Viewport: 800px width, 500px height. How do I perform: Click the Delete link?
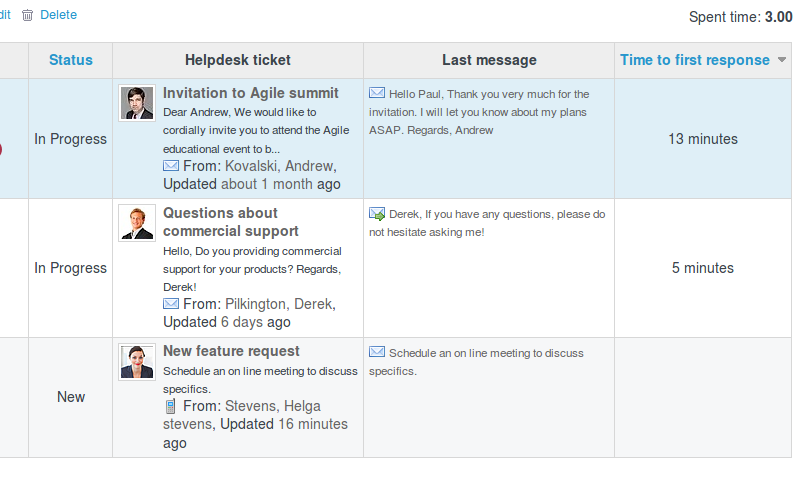59,15
